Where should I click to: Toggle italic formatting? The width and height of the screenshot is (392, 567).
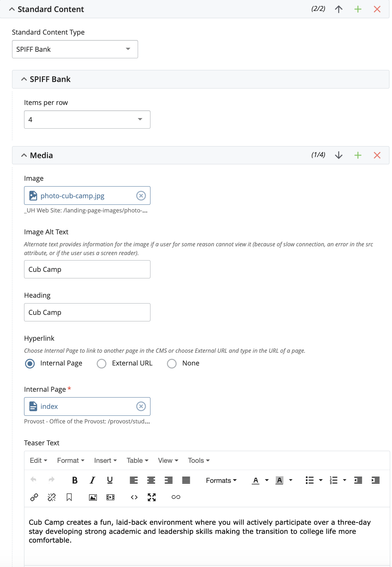tap(92, 480)
